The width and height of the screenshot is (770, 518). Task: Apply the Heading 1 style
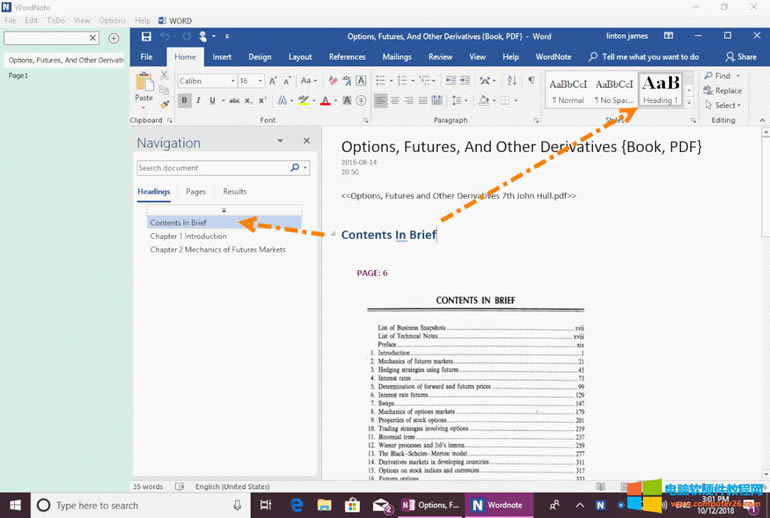pyautogui.click(x=660, y=89)
